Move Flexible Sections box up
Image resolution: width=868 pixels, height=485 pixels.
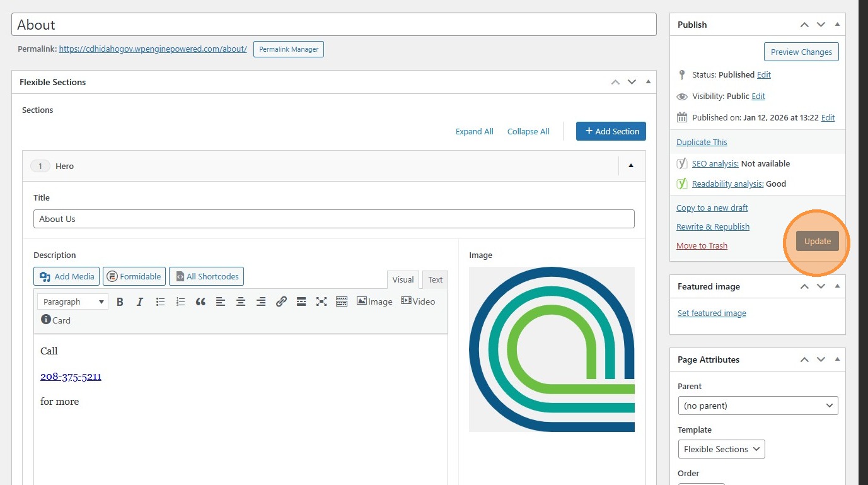[615, 82]
